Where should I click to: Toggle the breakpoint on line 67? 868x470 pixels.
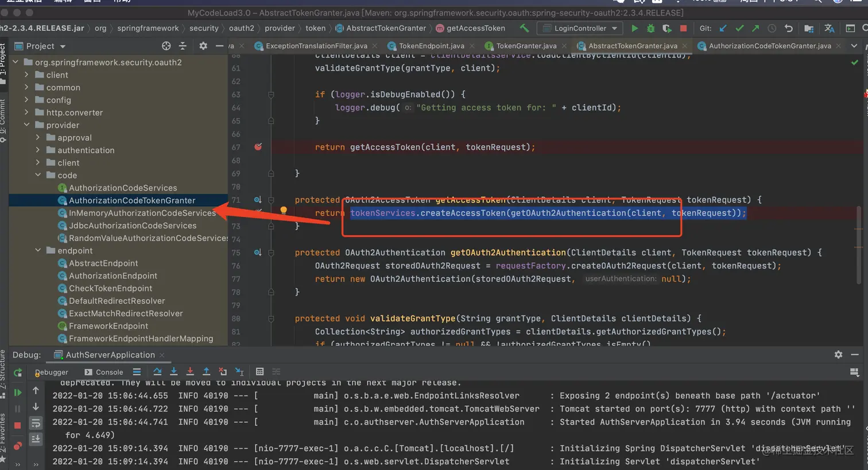(258, 147)
